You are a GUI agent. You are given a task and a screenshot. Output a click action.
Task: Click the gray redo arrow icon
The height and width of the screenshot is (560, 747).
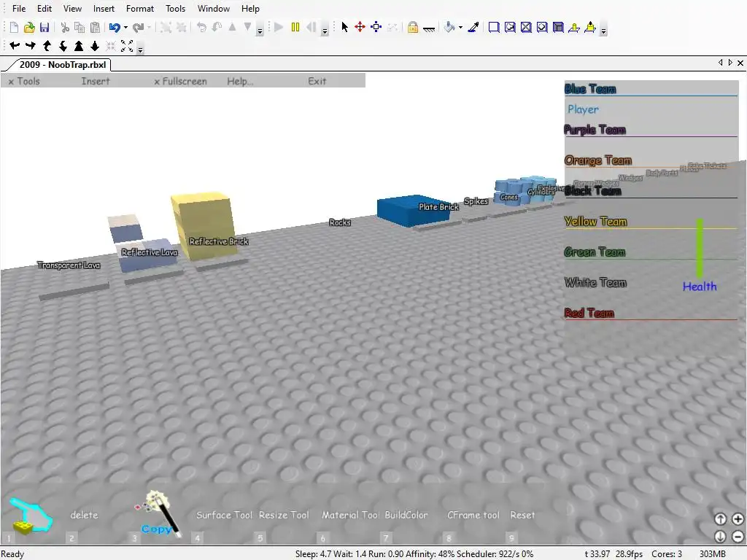click(x=138, y=27)
